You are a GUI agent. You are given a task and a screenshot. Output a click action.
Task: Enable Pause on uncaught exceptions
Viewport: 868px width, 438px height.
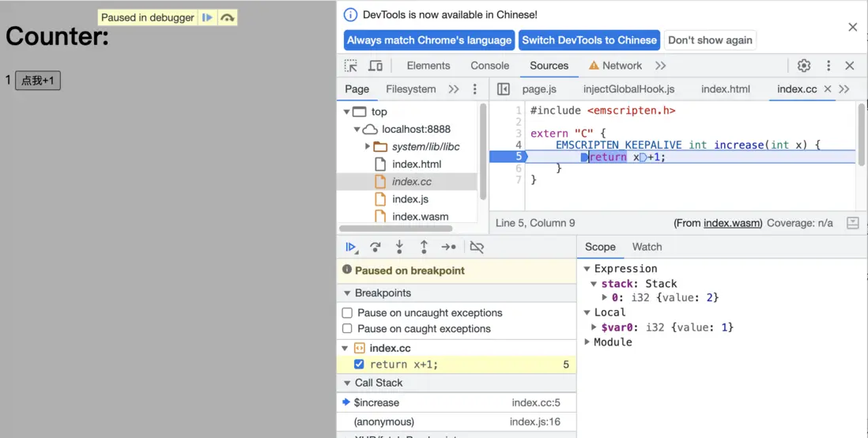[x=347, y=313]
